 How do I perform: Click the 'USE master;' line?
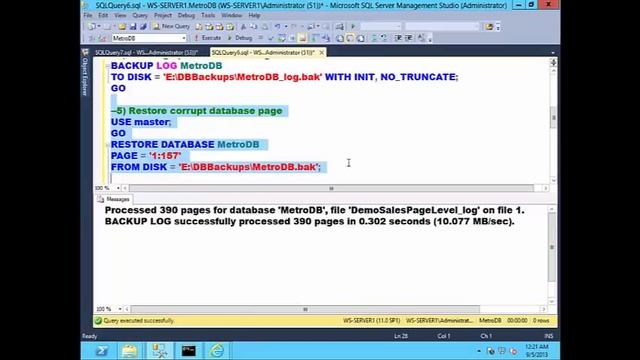click(141, 122)
